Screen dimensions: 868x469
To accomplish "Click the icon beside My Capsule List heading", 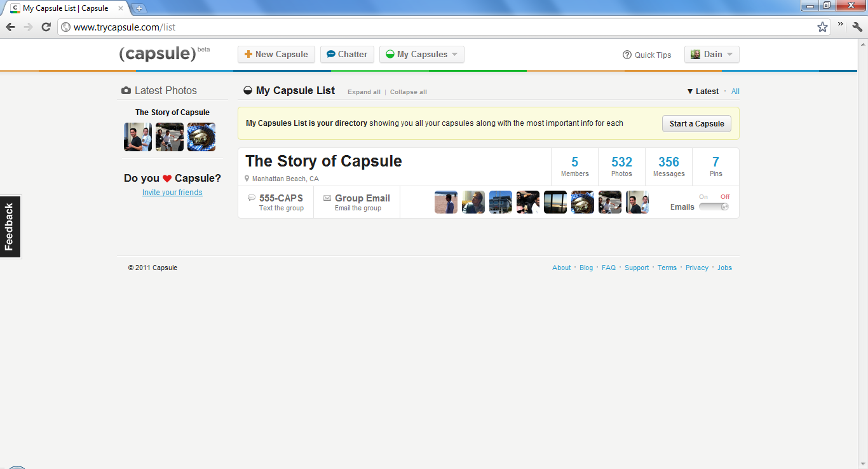I will click(248, 90).
